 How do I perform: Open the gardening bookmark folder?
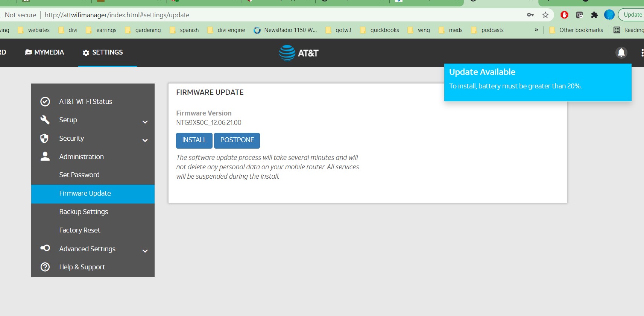143,30
